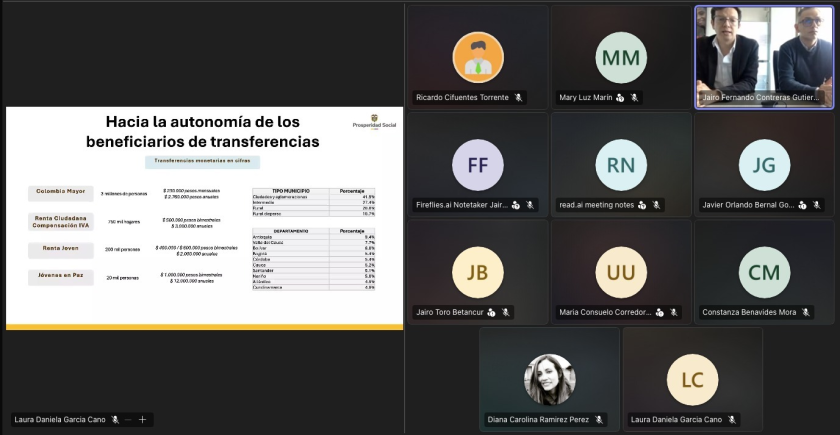Click the muted mic icon beside Ricardo Cifuentes Torrente
The image size is (840, 435).
pos(520,98)
